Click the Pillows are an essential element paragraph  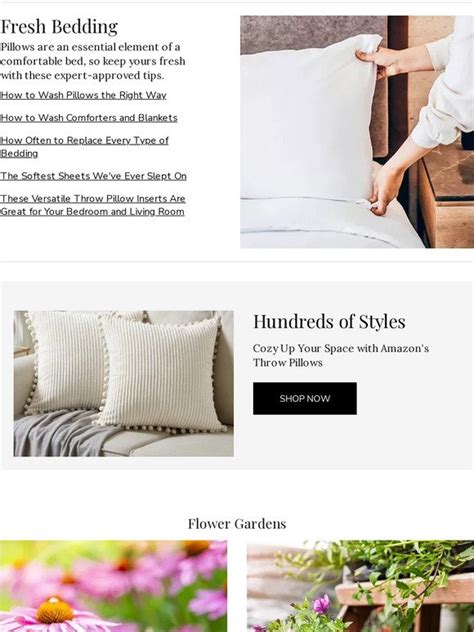[93, 61]
